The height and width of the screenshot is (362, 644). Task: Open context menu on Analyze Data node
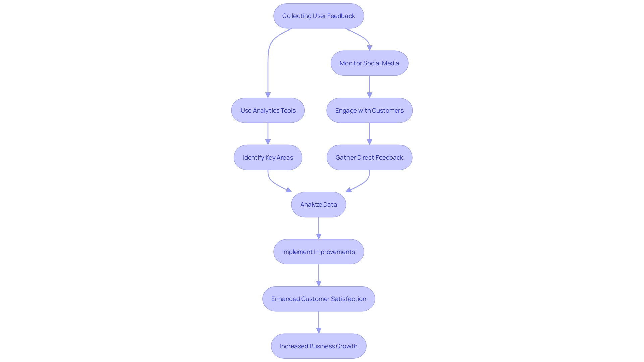click(x=318, y=204)
